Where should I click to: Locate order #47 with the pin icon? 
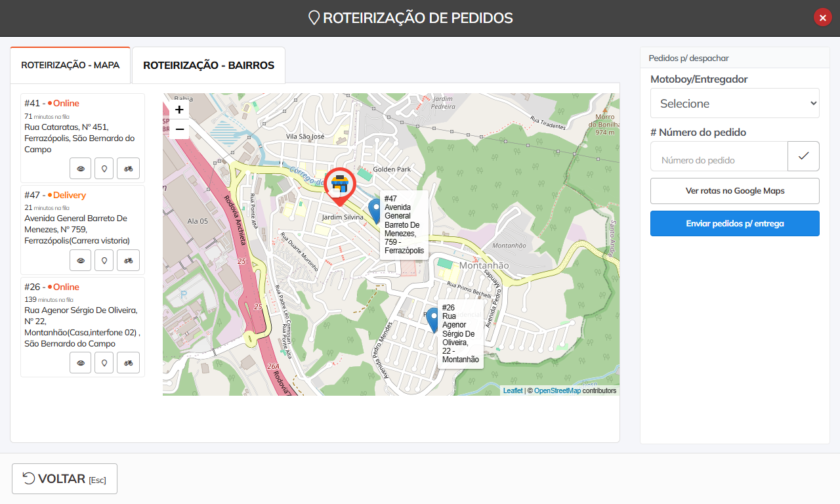coord(104,261)
